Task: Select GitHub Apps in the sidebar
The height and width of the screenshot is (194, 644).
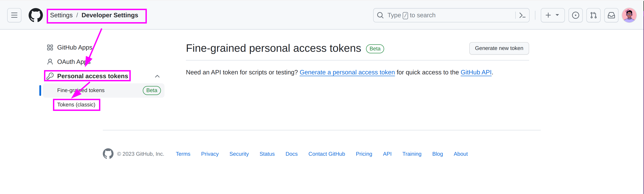Action: (74, 47)
